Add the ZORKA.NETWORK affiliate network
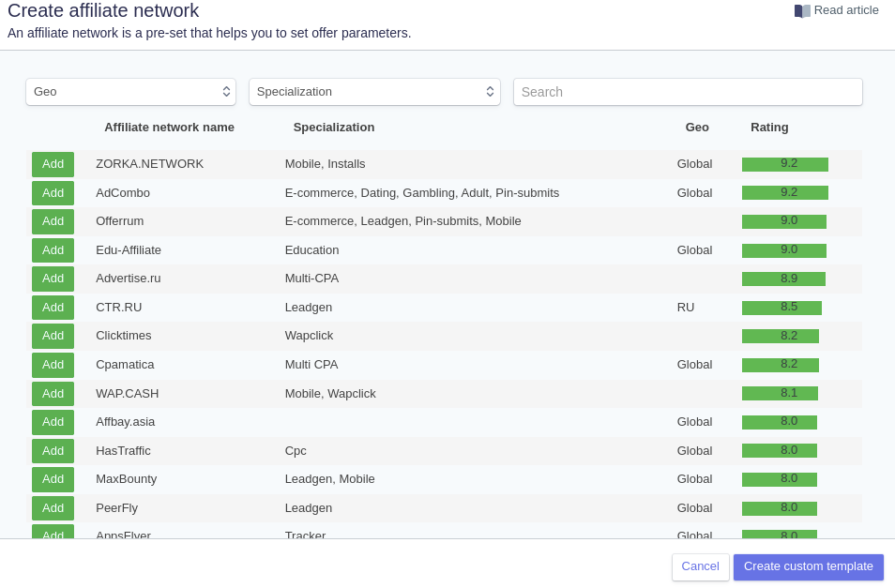Screen dimensions: 895x588 [x=53, y=164]
